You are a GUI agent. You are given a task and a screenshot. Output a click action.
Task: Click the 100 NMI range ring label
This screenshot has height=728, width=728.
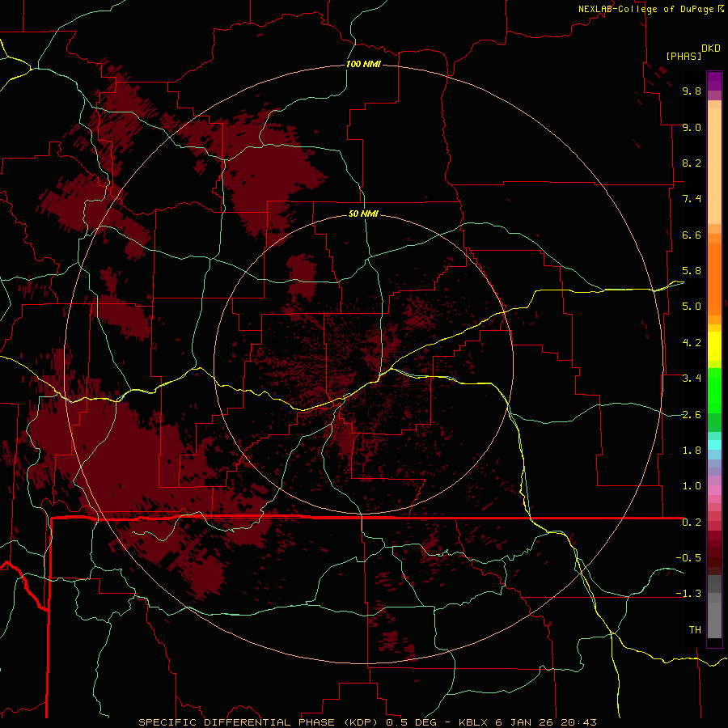pyautogui.click(x=363, y=64)
